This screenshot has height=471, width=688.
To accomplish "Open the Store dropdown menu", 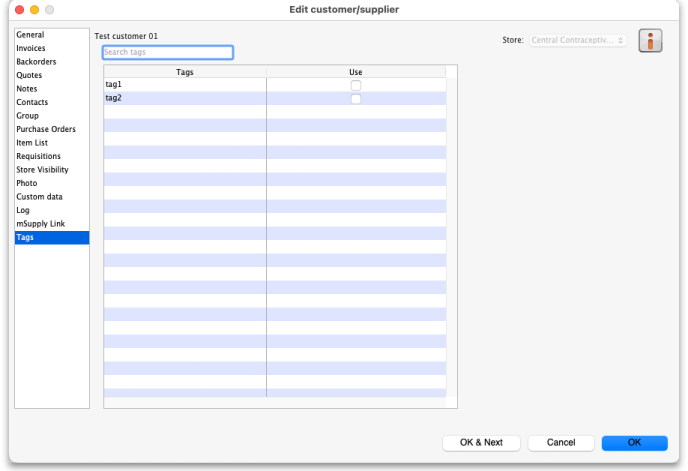I will [x=577, y=40].
